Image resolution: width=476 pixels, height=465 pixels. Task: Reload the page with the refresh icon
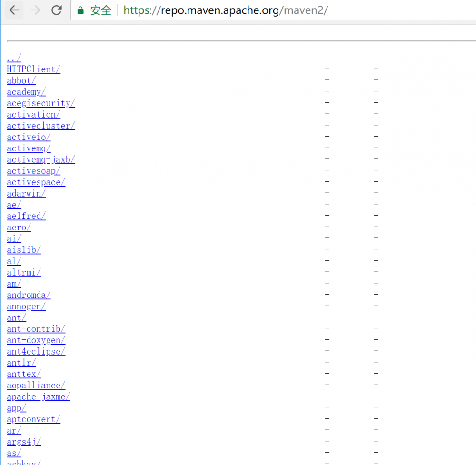coord(57,10)
